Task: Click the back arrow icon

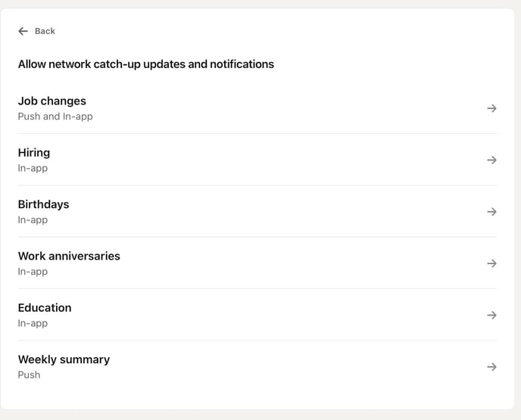Action: 23,31
